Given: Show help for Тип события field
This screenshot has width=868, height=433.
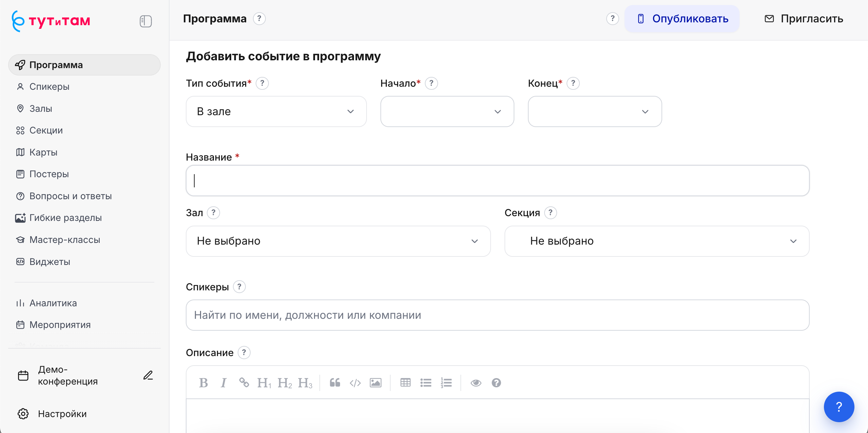Looking at the screenshot, I should (x=262, y=83).
